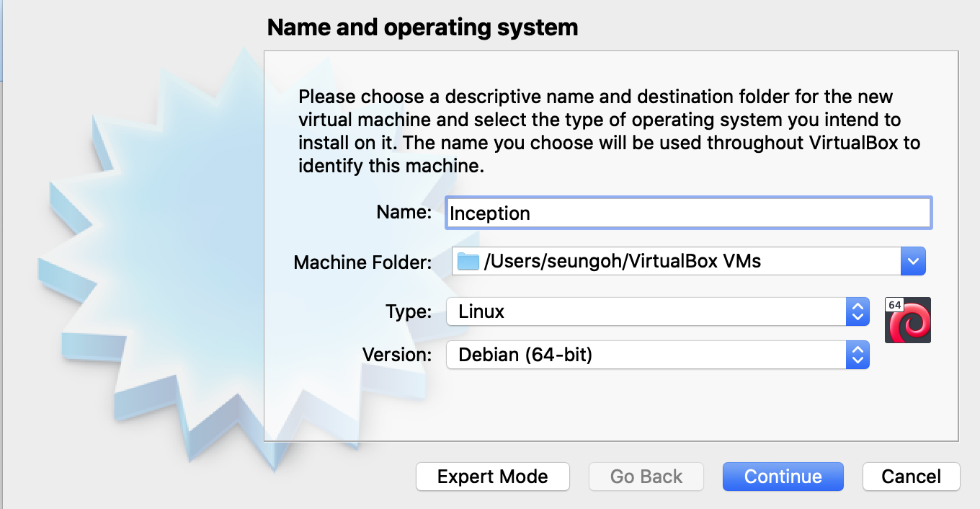Open the Type dropdown showing Linux
The width and height of the screenshot is (980, 509).
[x=658, y=311]
